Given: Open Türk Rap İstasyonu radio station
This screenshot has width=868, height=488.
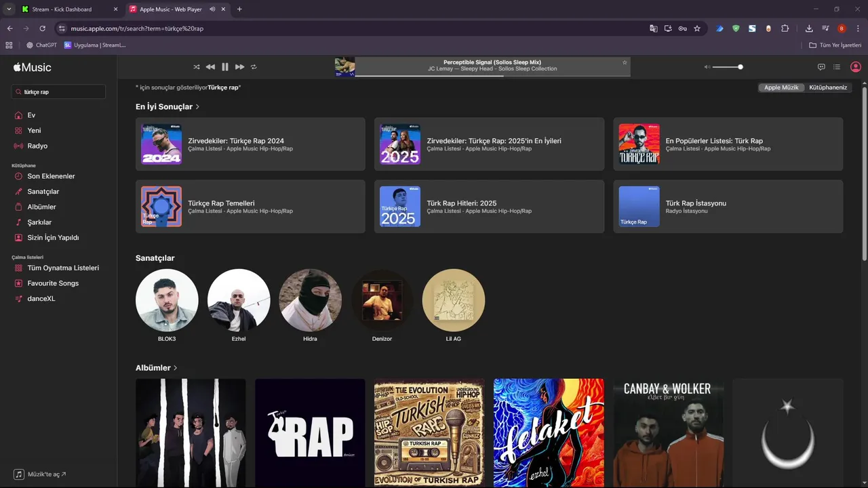Looking at the screenshot, I should pos(728,206).
